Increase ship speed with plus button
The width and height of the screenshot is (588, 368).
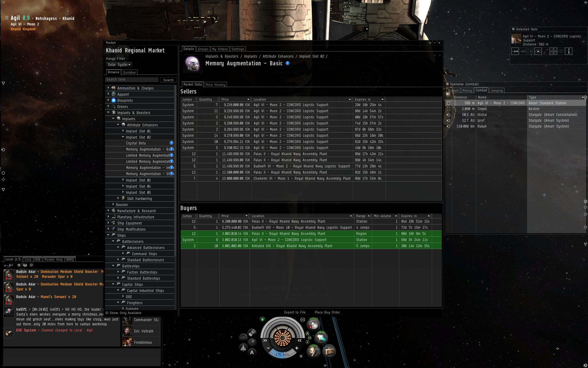[x=296, y=348]
